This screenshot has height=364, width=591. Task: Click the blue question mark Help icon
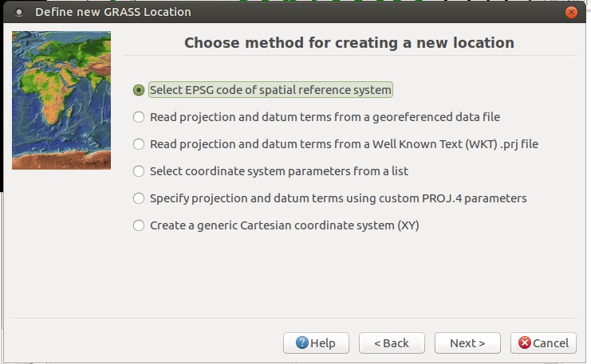point(302,342)
